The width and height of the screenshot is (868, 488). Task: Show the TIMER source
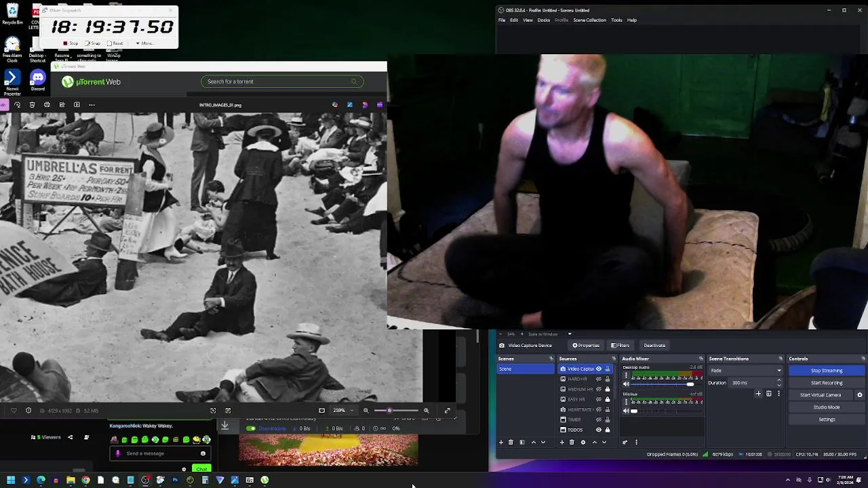click(599, 420)
